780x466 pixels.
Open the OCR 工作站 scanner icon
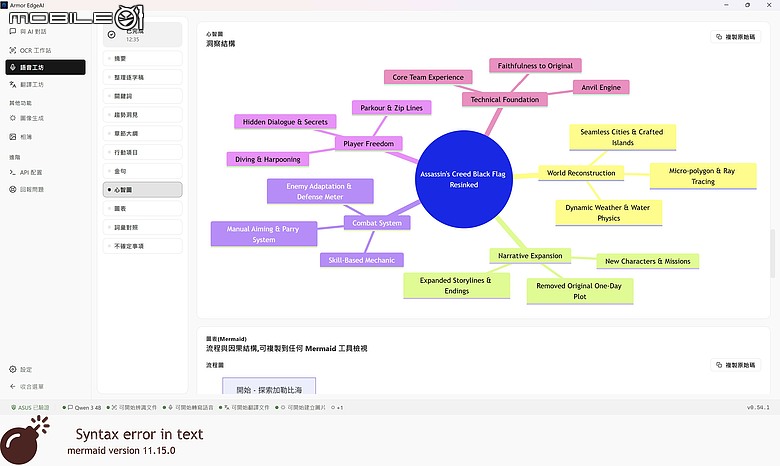click(x=13, y=50)
